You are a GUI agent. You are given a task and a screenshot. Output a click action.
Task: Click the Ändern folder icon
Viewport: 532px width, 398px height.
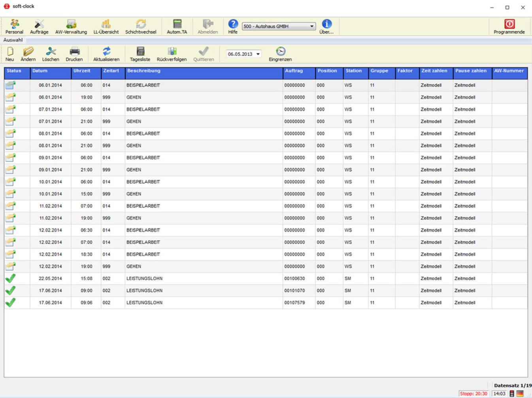point(28,51)
